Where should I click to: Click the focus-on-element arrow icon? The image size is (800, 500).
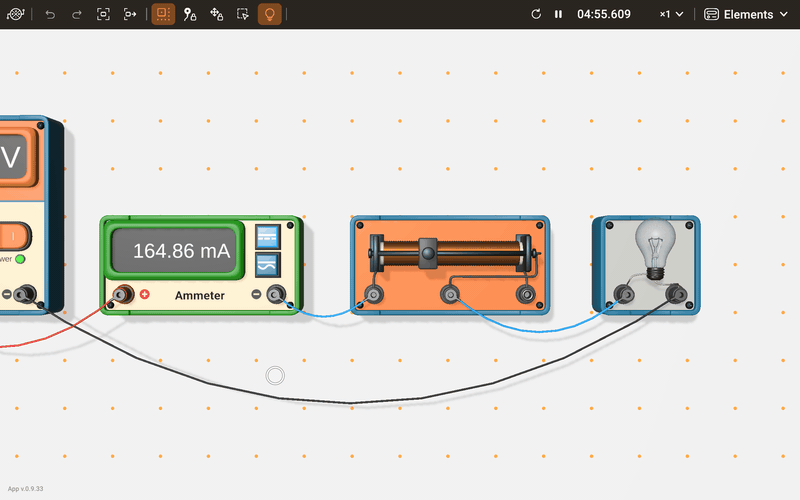point(130,14)
